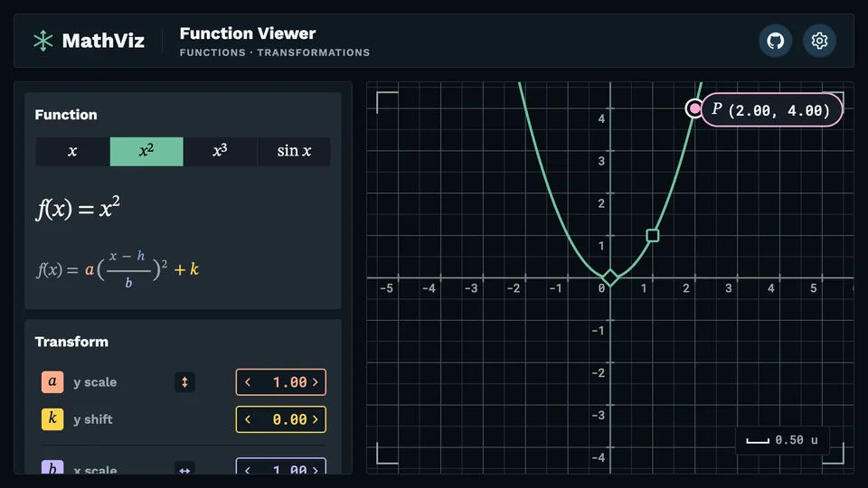Select the linear x function tab
Image resolution: width=868 pixels, height=488 pixels.
[72, 151]
